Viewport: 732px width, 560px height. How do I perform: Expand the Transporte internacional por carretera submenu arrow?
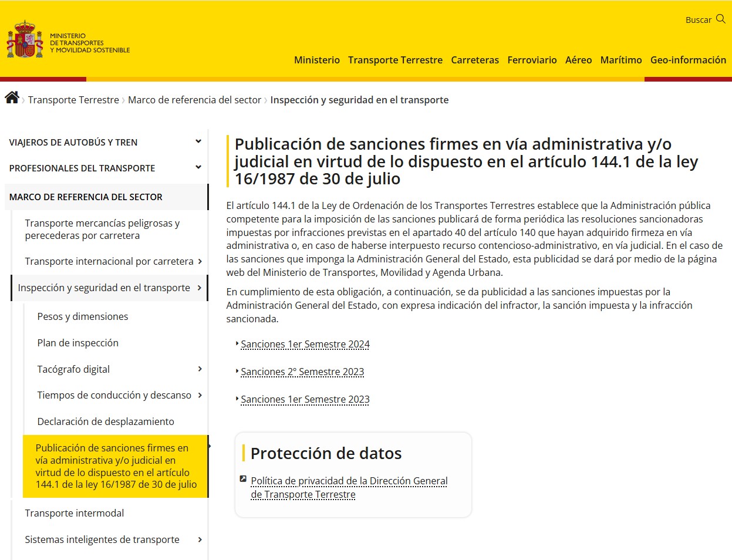coord(200,261)
